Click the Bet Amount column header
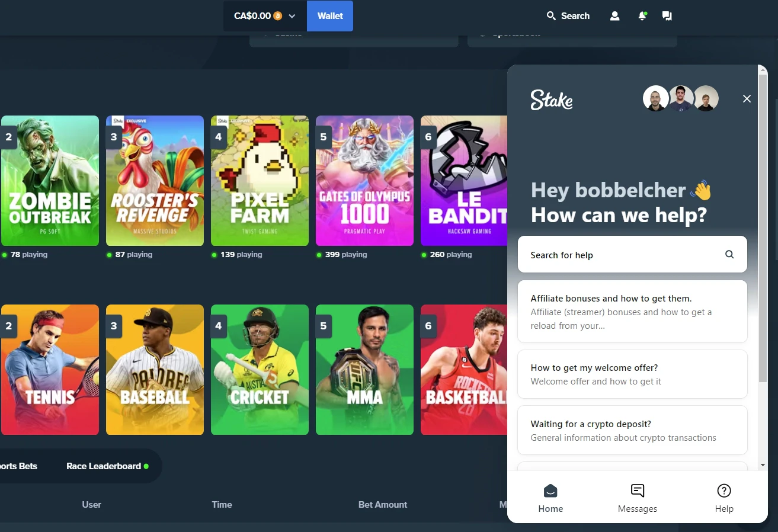 383,505
